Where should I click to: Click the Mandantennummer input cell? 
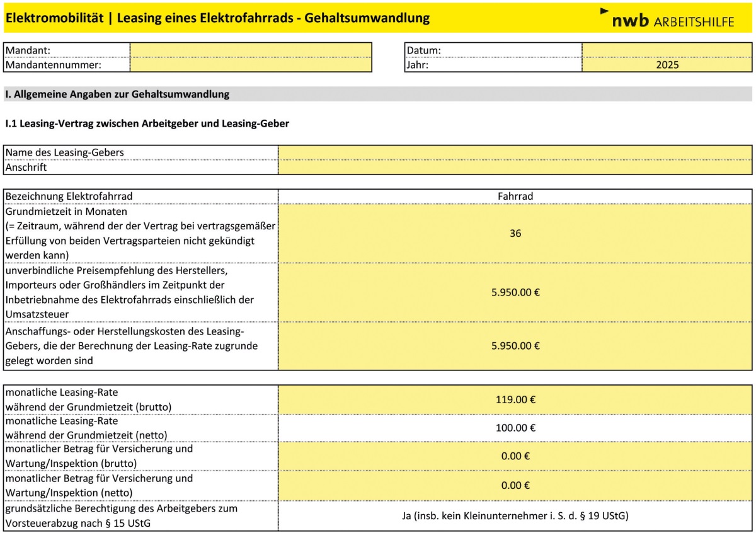pyautogui.click(x=251, y=64)
